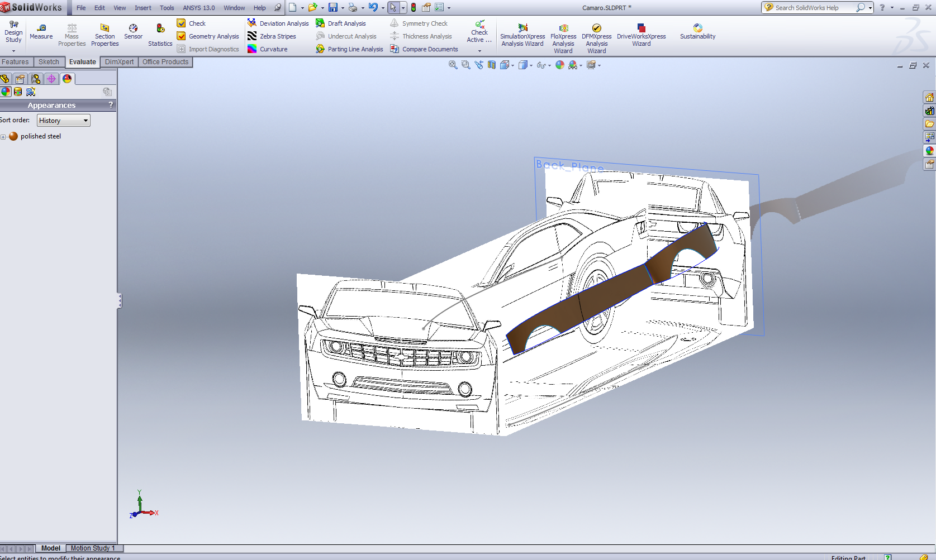Viewport: 936px width, 560px height.
Task: Click the Zoom to Fit icon
Action: click(453, 65)
